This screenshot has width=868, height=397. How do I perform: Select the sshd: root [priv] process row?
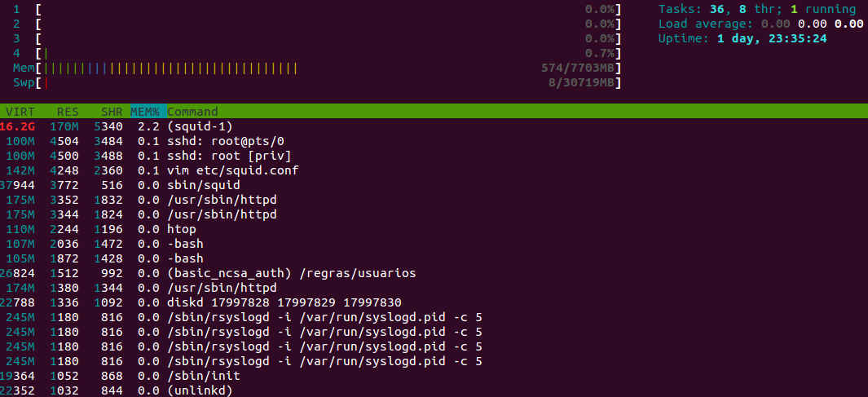(434, 156)
